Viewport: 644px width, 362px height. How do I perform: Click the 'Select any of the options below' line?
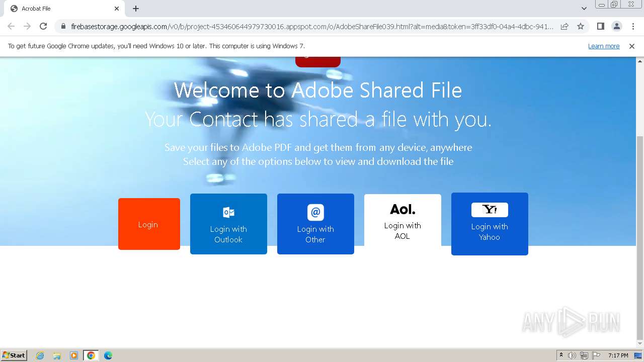pyautogui.click(x=318, y=161)
